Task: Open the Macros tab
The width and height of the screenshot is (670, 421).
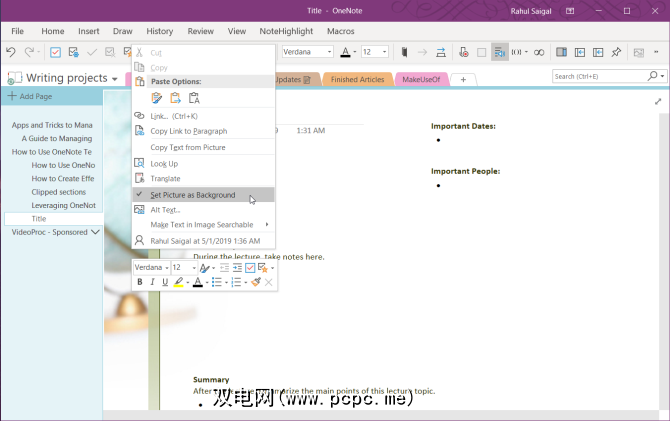Action: pyautogui.click(x=341, y=31)
